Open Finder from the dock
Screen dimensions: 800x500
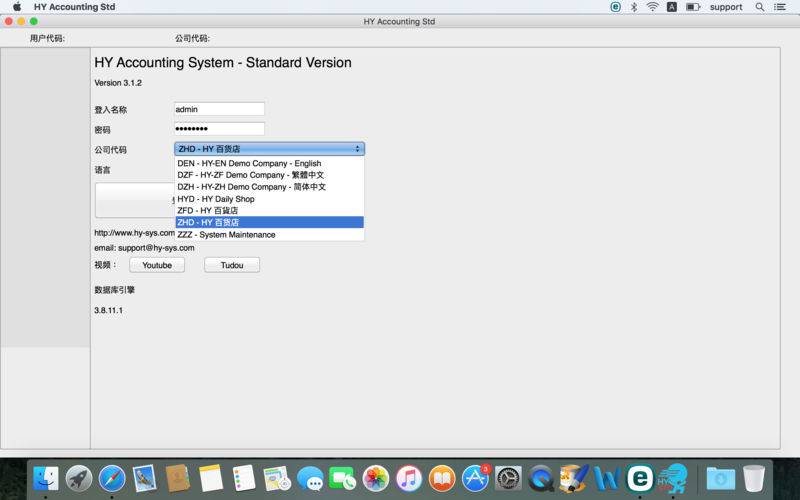[x=46, y=479]
